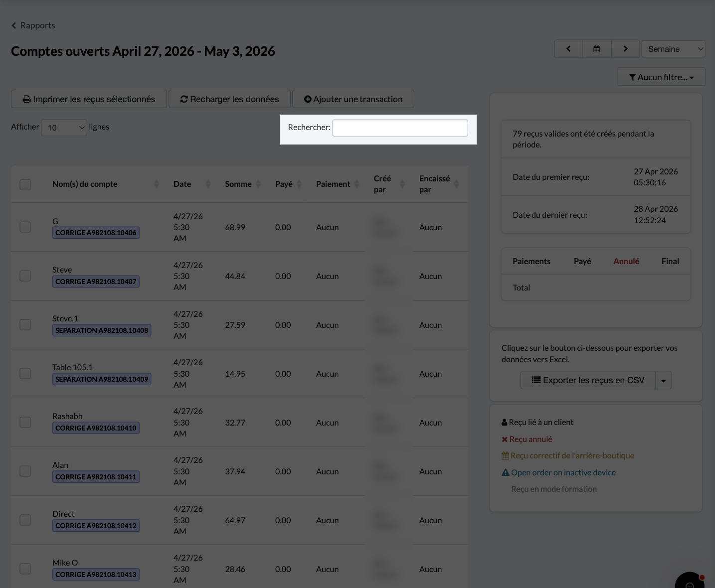Check the box for Rashabh row

click(25, 423)
